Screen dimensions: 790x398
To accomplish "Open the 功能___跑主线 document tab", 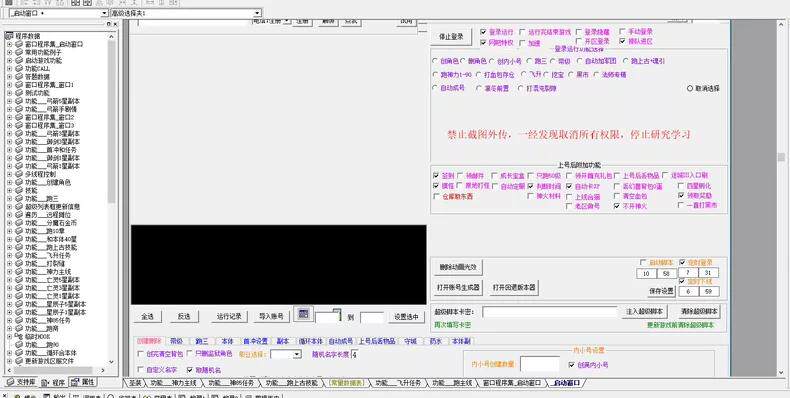I will (x=452, y=383).
